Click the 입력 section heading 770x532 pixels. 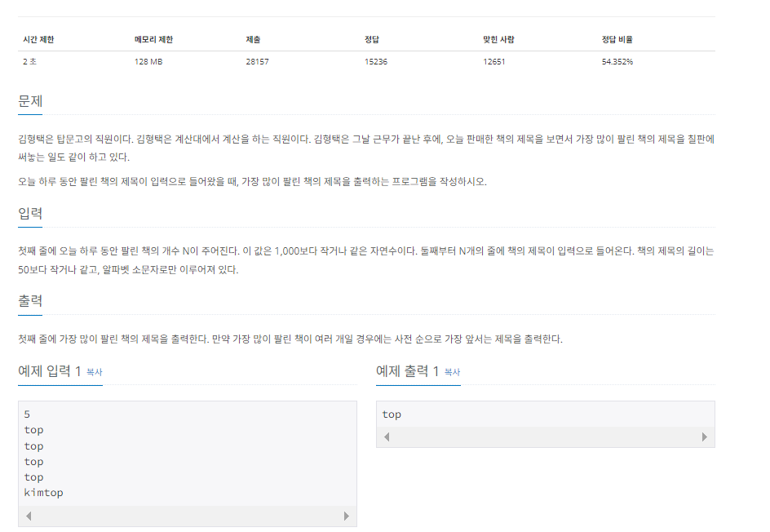click(30, 213)
